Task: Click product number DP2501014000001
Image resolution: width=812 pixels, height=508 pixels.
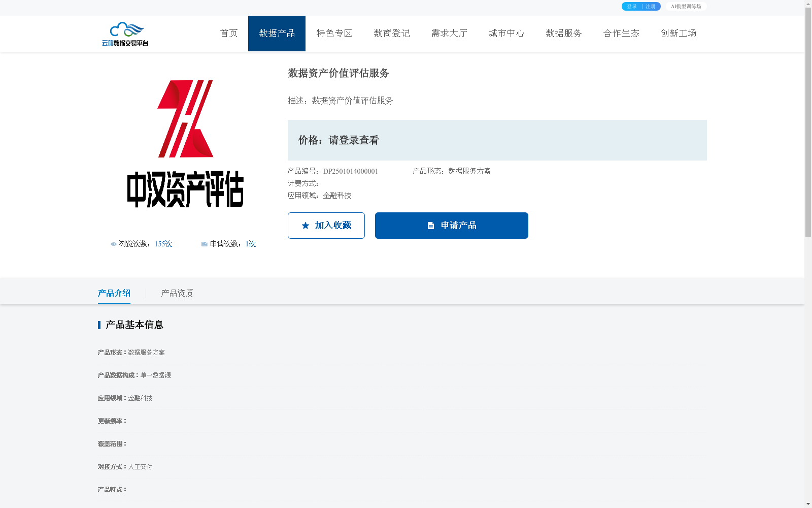Action: coord(351,171)
